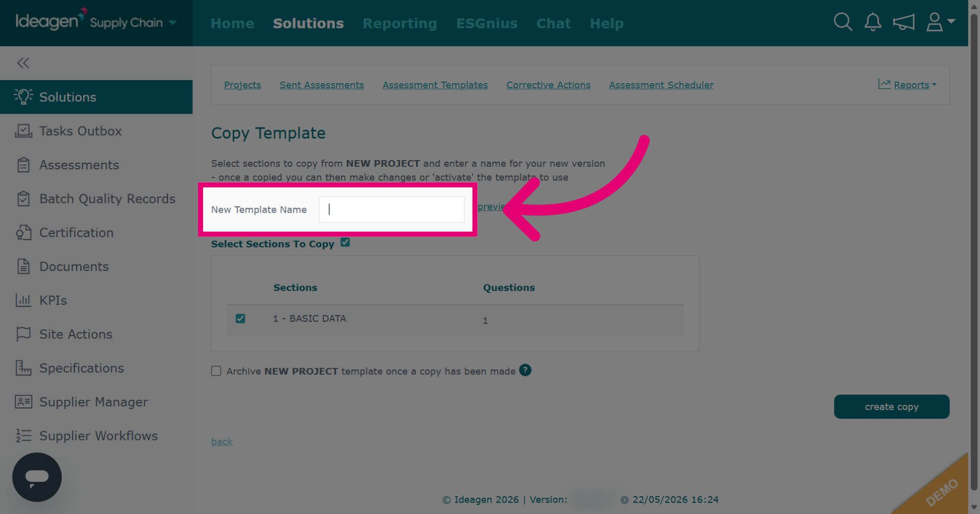Click the Supplier Manager card icon
The width and height of the screenshot is (980, 514).
pos(23,402)
